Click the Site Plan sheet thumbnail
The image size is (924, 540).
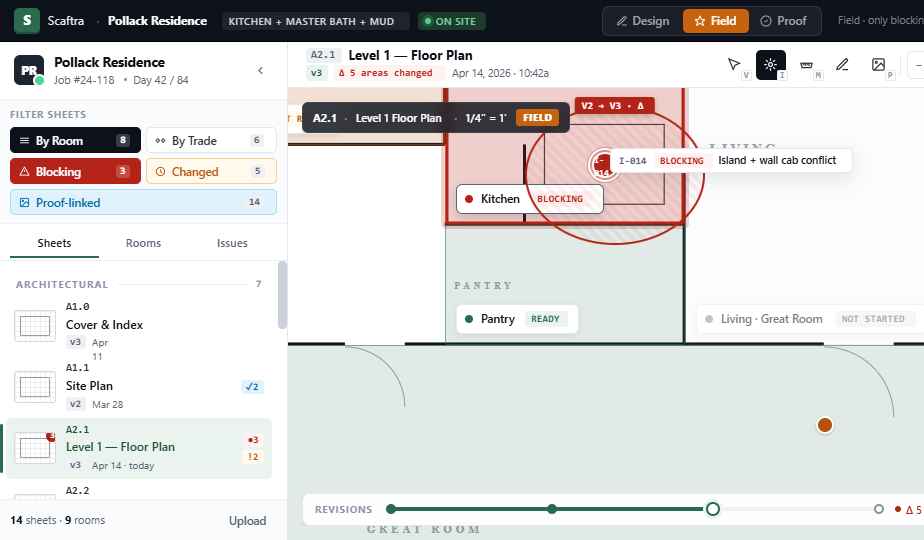35,387
